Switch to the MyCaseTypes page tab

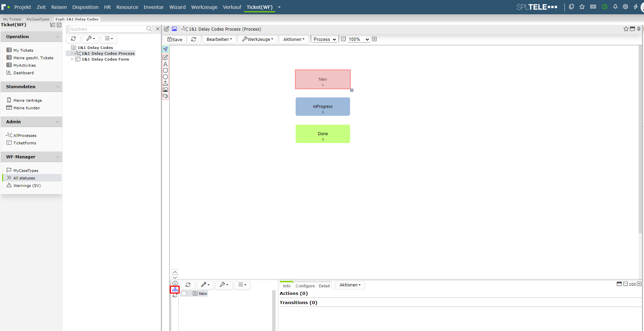pos(38,19)
